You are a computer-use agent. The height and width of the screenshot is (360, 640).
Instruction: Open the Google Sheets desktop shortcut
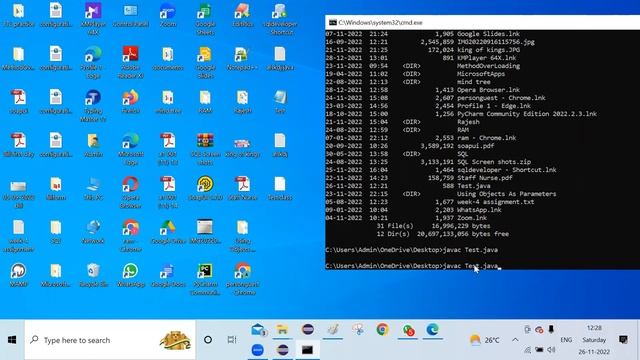pyautogui.click(x=205, y=18)
